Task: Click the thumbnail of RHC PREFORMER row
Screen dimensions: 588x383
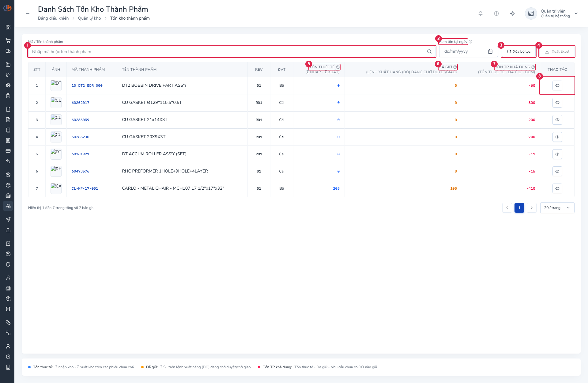Action: (x=56, y=171)
